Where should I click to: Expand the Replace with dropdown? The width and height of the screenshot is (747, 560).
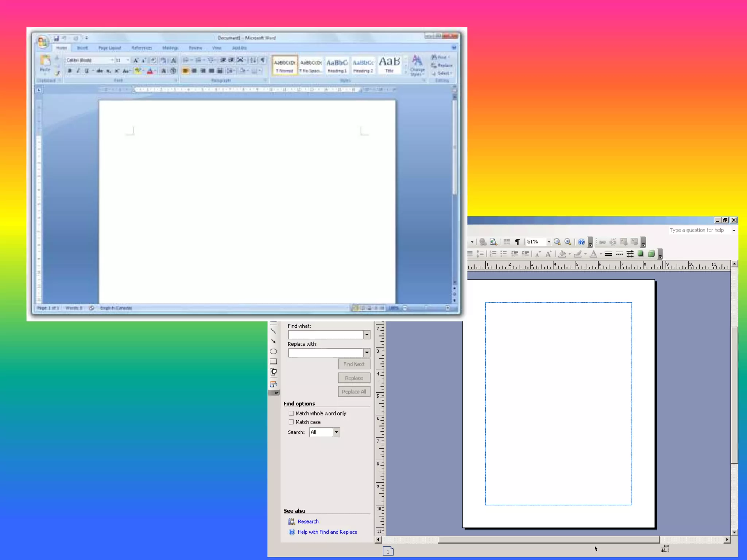[367, 353]
